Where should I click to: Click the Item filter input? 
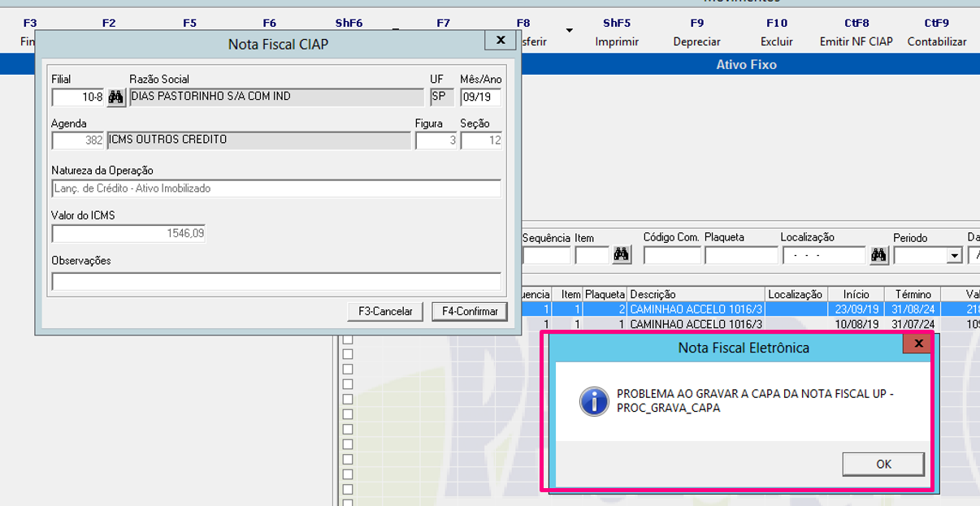592,256
